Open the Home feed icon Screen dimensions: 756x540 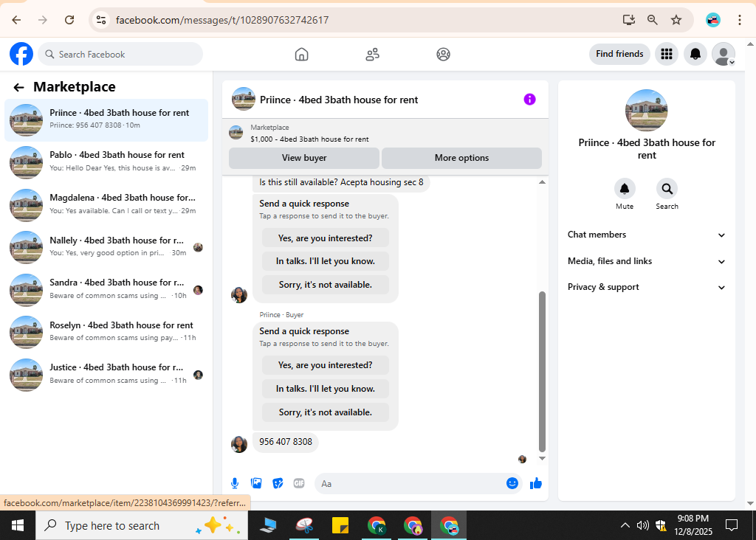[301, 55]
